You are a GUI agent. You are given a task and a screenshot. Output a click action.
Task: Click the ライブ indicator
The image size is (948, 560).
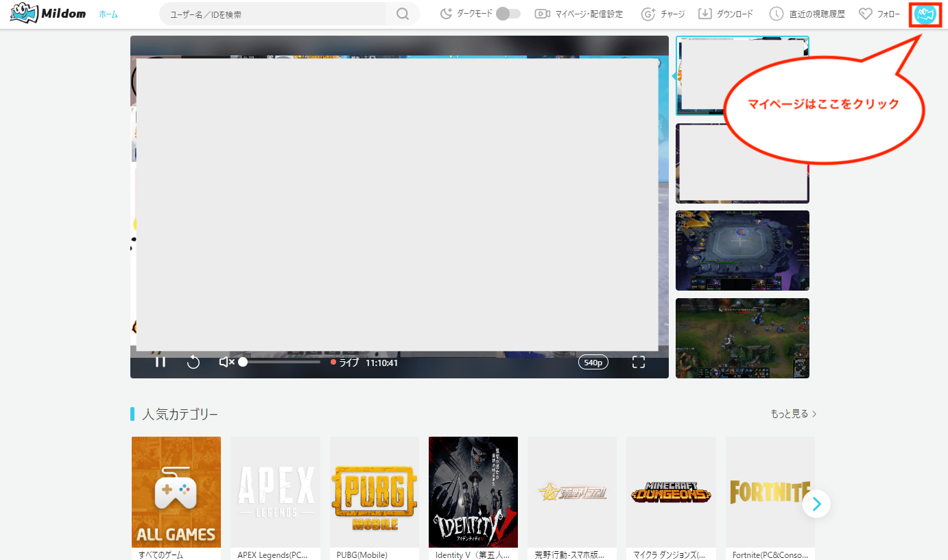coord(344,363)
